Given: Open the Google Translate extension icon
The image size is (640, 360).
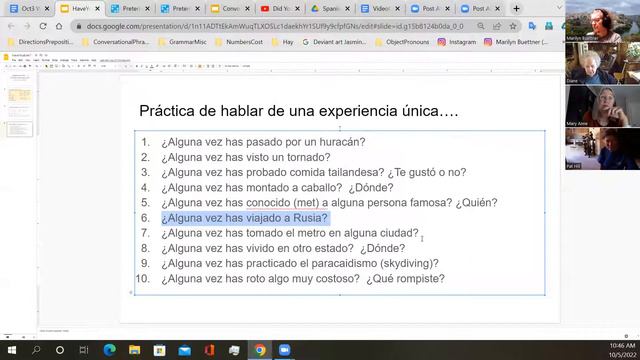Looking at the screenshot, I should pos(532,26).
